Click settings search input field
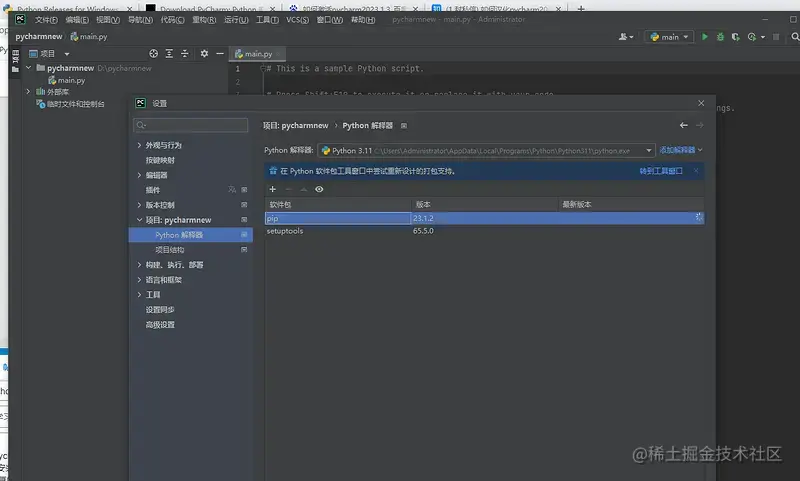 click(191, 125)
